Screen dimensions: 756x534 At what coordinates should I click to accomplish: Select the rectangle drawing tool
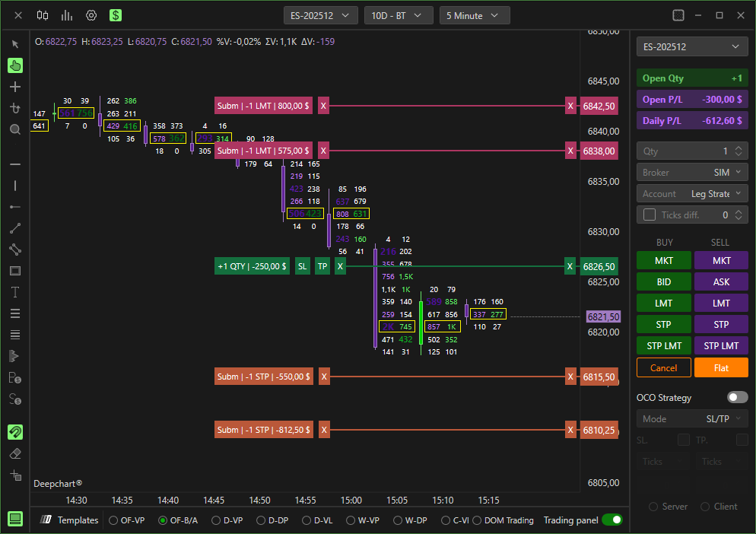tap(15, 270)
